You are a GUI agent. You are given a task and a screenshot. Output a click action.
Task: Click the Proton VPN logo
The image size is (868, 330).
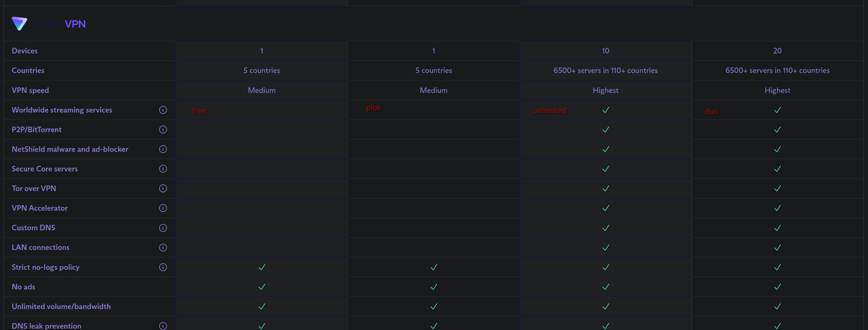click(x=48, y=24)
